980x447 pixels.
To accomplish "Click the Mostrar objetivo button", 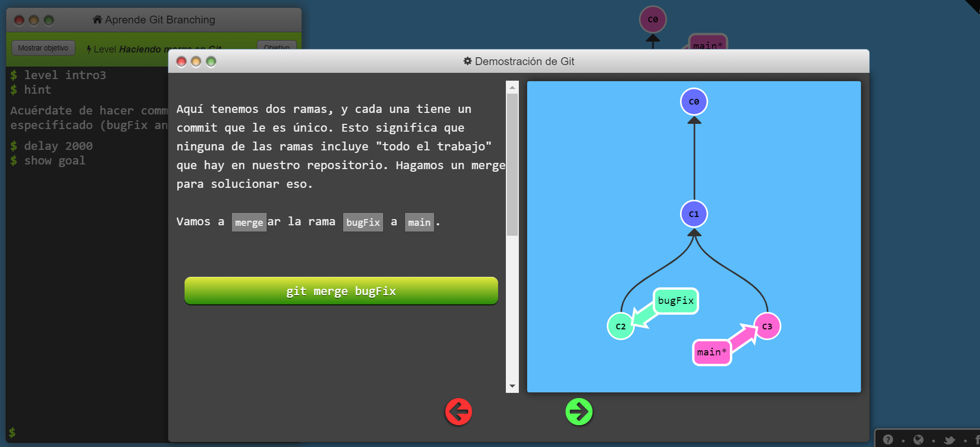I will 43,48.
